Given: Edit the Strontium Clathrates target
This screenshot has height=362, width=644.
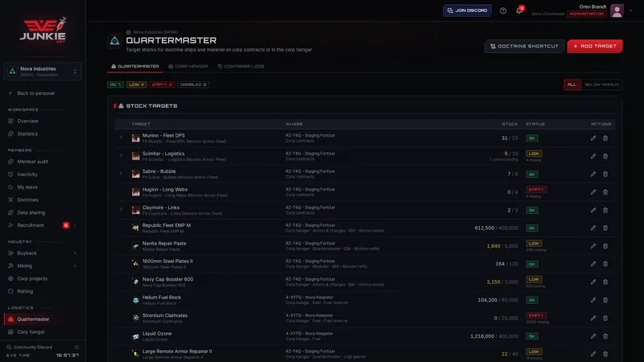Looking at the screenshot, I should (x=593, y=318).
